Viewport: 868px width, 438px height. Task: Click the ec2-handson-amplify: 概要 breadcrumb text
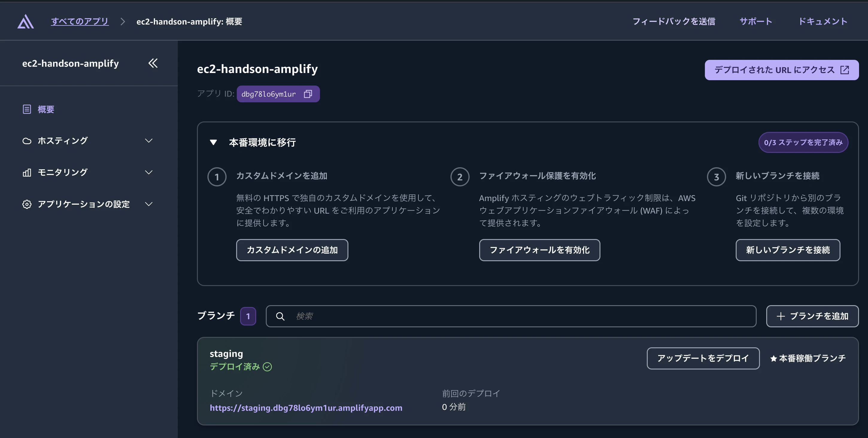coord(189,21)
